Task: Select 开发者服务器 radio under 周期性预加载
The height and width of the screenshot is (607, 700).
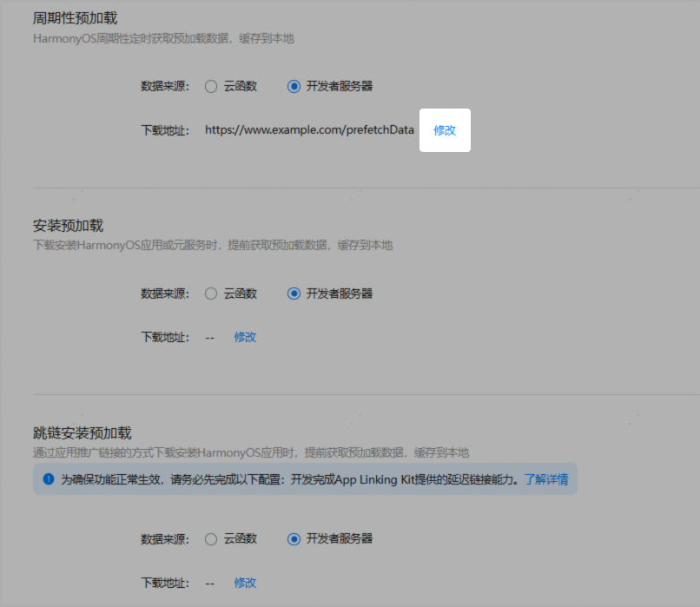Action: (294, 86)
